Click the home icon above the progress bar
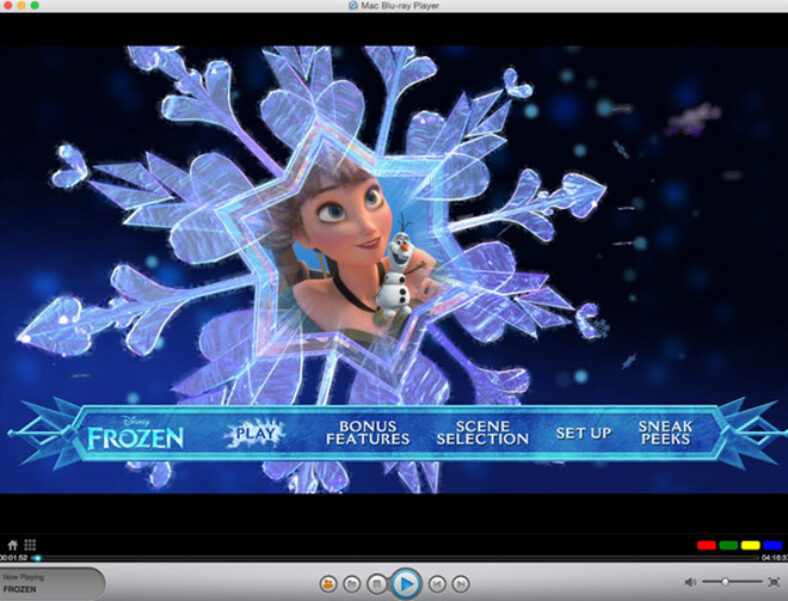This screenshot has height=601, width=788. coord(13,545)
